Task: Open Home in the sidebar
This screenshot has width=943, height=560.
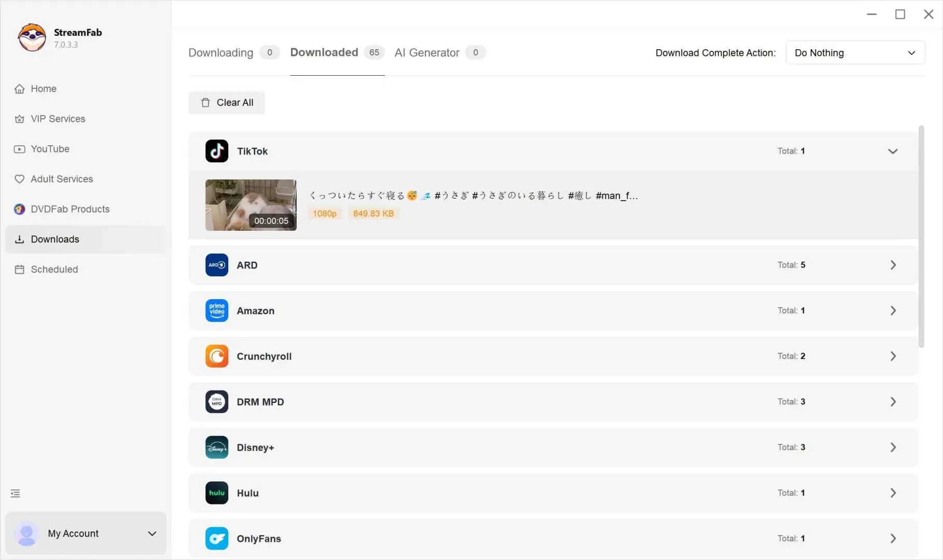Action: [86, 89]
